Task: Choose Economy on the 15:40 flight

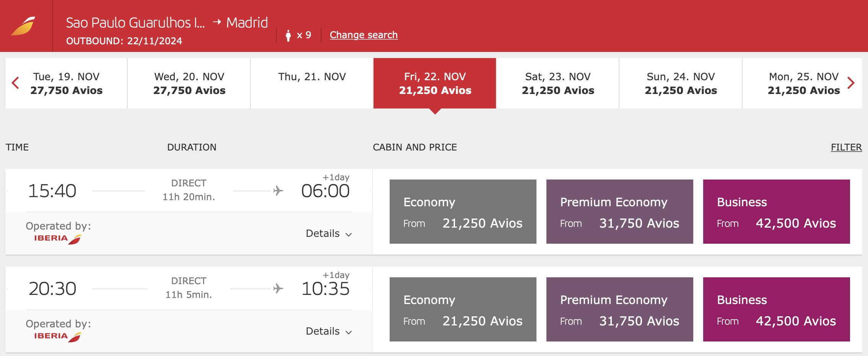Action: pyautogui.click(x=463, y=212)
